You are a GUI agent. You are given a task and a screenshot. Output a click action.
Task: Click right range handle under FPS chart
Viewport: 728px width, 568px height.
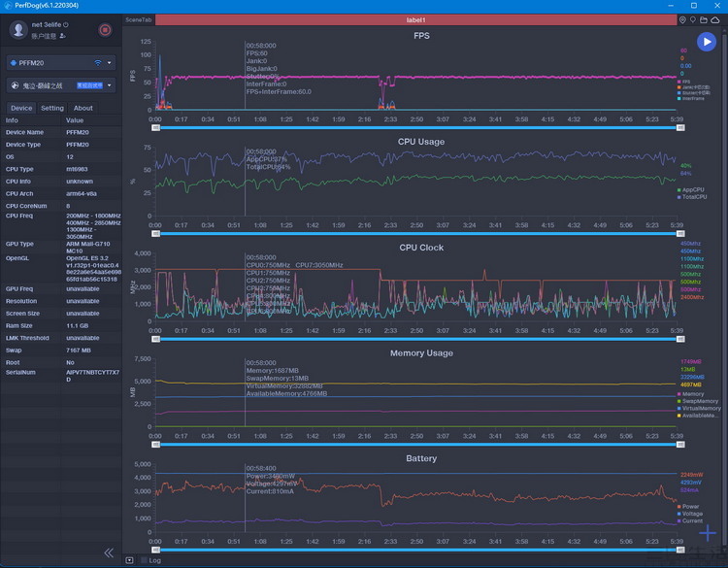pos(680,128)
